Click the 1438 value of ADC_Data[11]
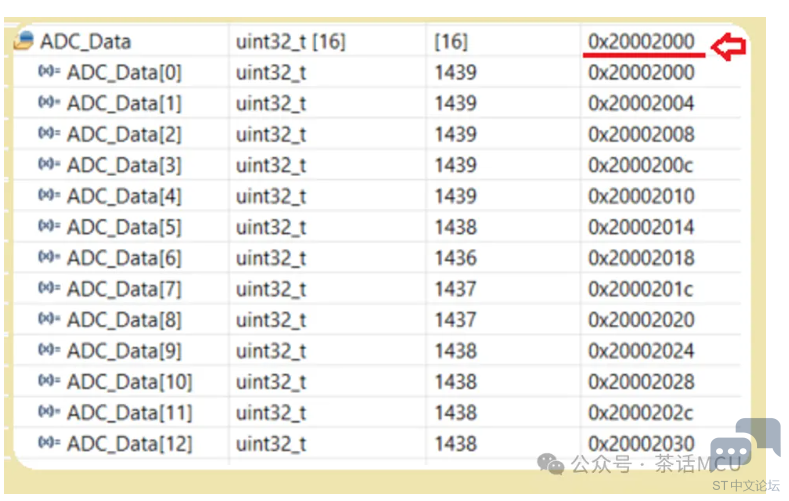 tap(455, 413)
